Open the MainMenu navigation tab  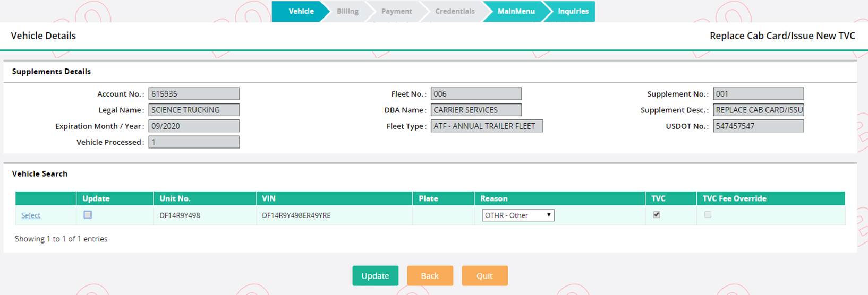[x=516, y=11]
